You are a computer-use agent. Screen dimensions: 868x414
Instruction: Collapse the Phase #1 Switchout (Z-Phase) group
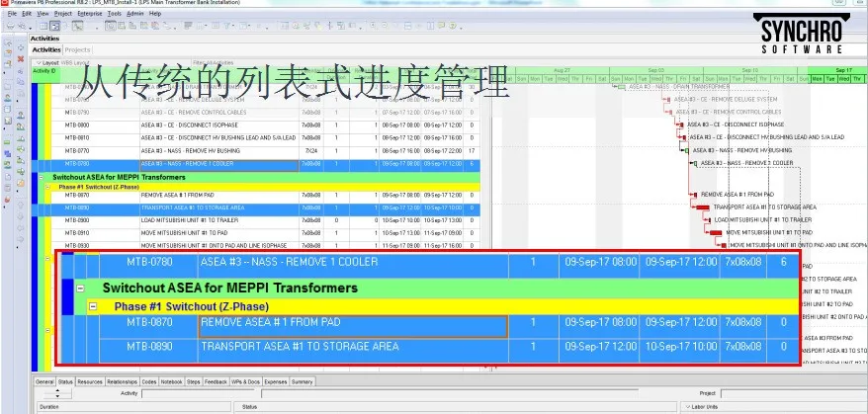pos(47,187)
